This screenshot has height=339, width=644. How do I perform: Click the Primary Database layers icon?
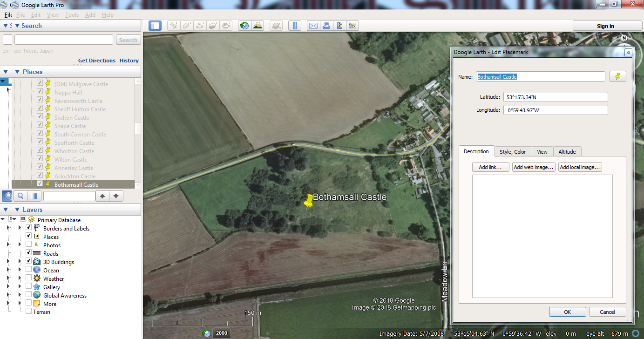(x=31, y=220)
